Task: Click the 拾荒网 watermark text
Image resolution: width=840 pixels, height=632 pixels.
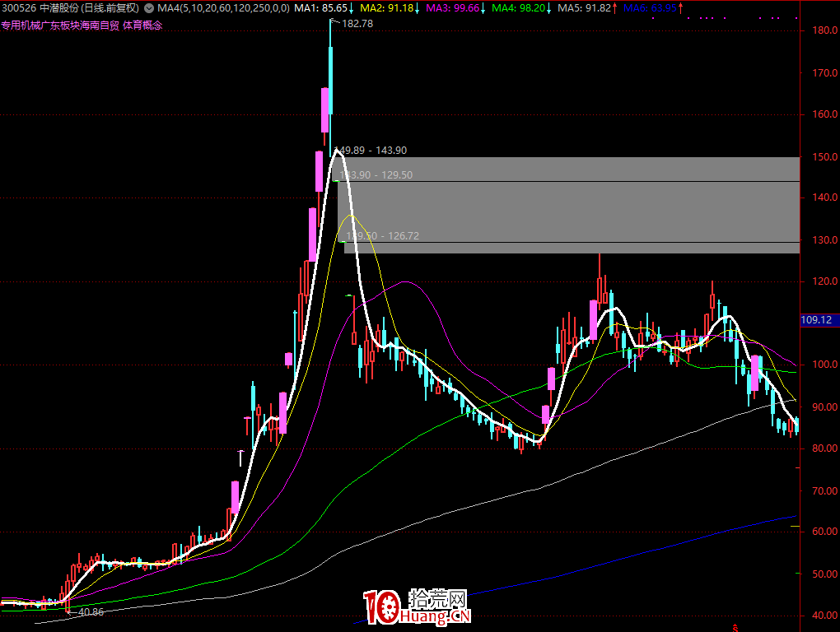Action: [450, 599]
